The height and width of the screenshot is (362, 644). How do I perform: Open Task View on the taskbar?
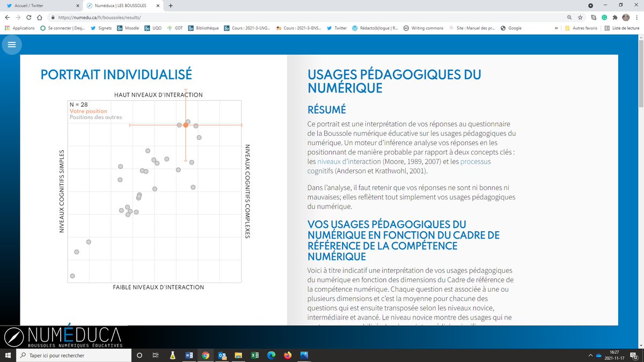(x=156, y=355)
